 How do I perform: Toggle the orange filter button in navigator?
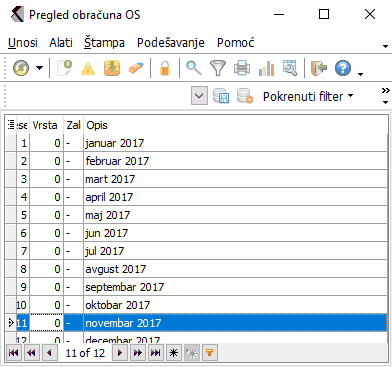pyautogui.click(x=209, y=353)
